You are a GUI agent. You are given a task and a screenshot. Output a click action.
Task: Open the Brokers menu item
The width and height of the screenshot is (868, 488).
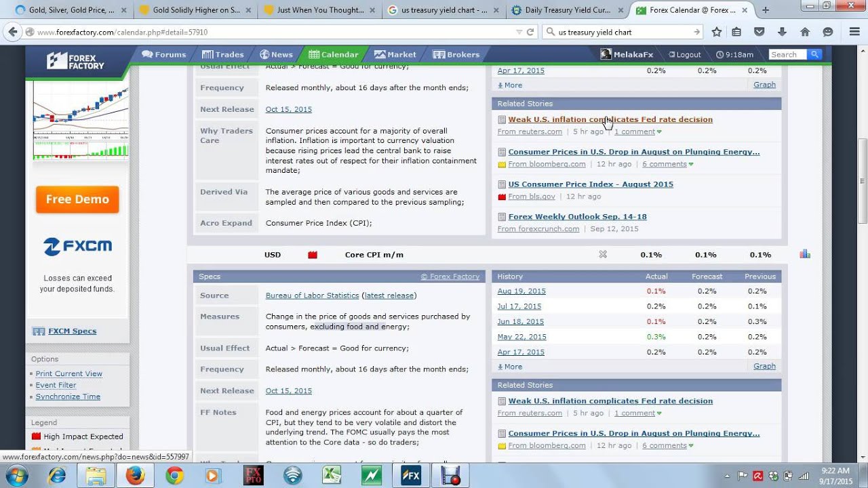[456, 54]
